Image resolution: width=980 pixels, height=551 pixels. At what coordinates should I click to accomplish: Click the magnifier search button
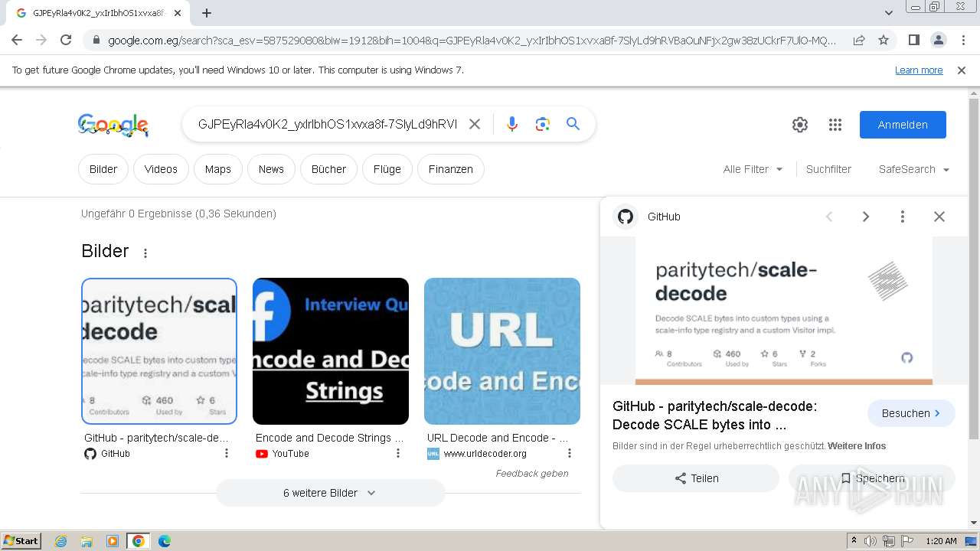[573, 124]
